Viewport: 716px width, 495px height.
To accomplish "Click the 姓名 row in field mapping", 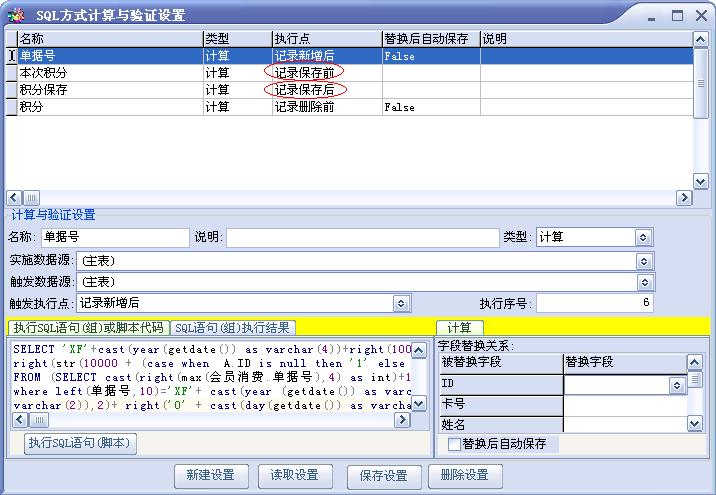I will [x=563, y=425].
